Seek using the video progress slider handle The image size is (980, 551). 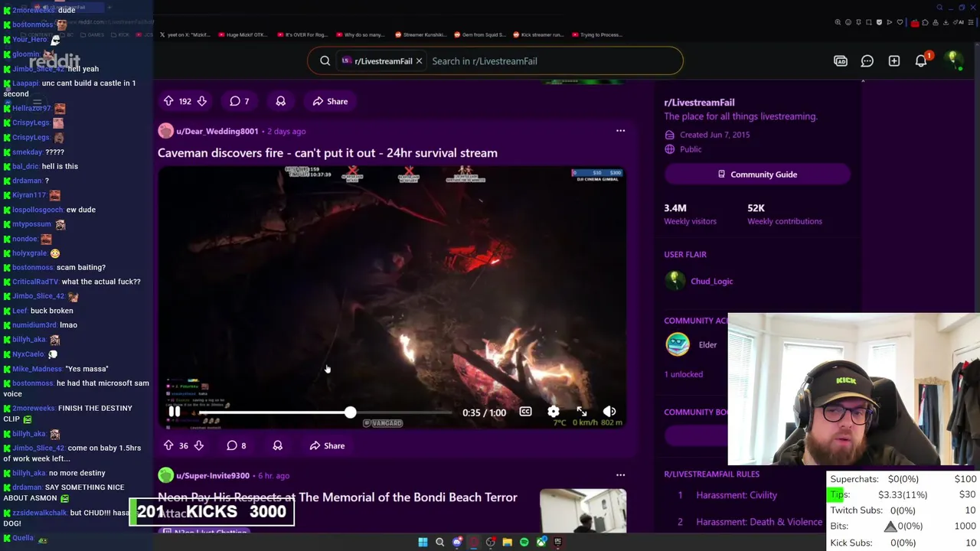(350, 412)
